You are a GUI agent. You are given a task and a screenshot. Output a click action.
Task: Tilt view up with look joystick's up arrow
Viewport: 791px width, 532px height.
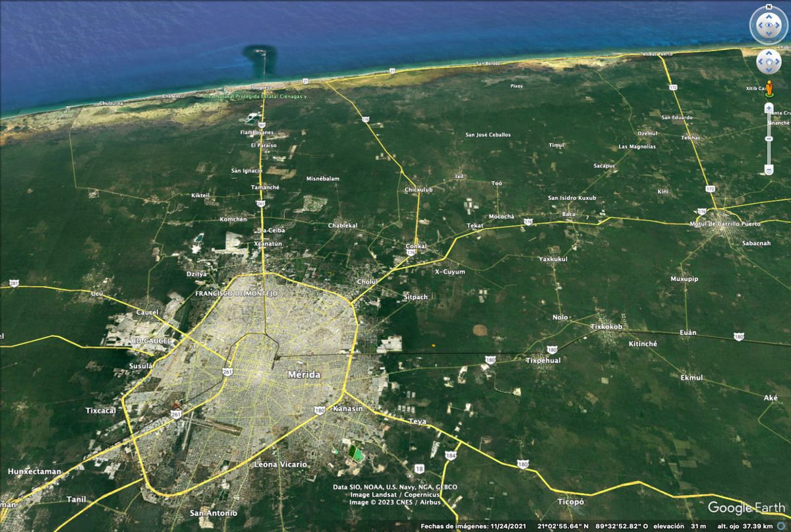click(769, 16)
